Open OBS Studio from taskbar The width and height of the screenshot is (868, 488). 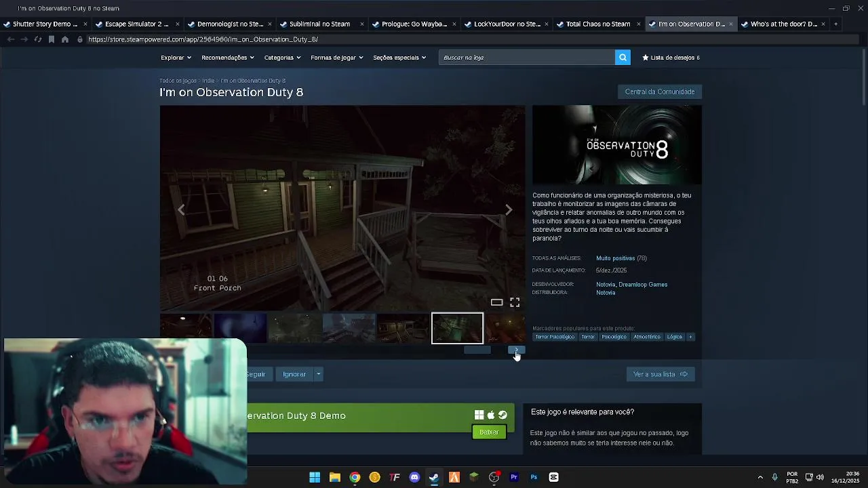pyautogui.click(x=494, y=477)
